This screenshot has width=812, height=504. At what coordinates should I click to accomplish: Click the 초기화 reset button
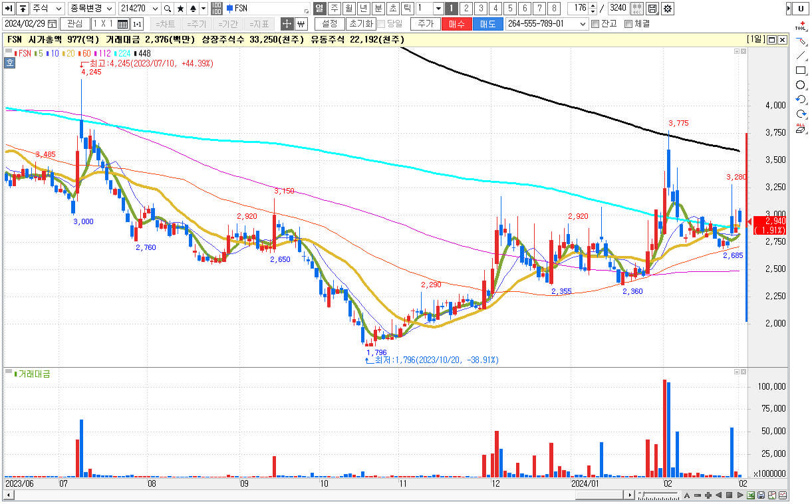(x=362, y=23)
